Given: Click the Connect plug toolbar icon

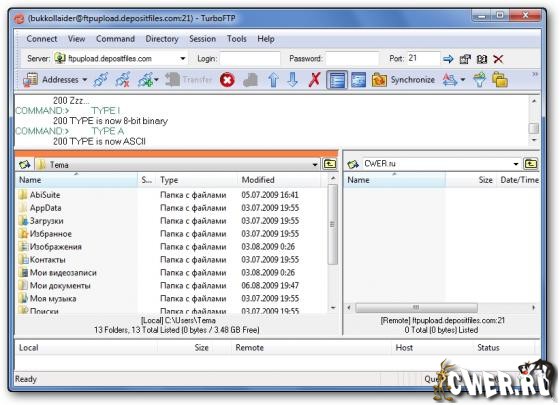Looking at the screenshot, I should point(101,80).
